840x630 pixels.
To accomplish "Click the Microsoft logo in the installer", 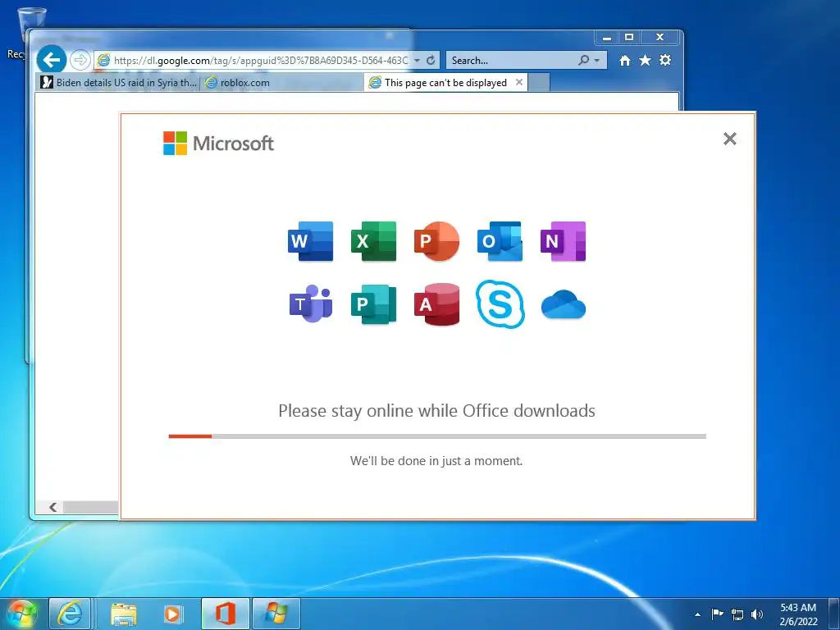I will (x=218, y=143).
